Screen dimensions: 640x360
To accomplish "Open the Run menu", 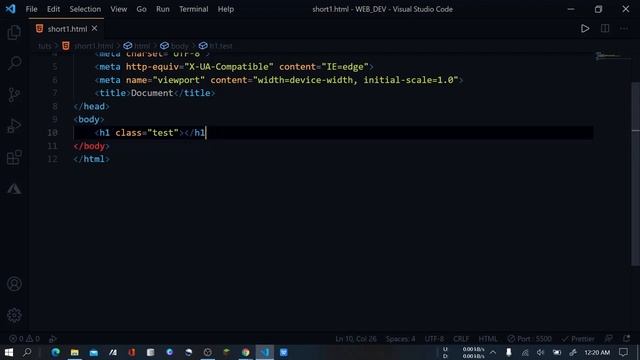I will 162,9.
